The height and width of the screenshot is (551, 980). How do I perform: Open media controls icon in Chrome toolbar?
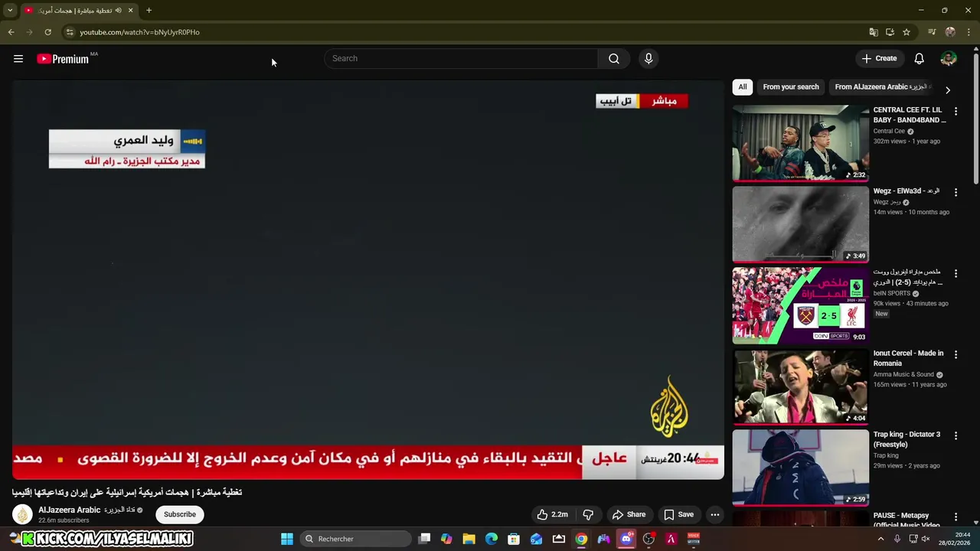[x=932, y=32]
